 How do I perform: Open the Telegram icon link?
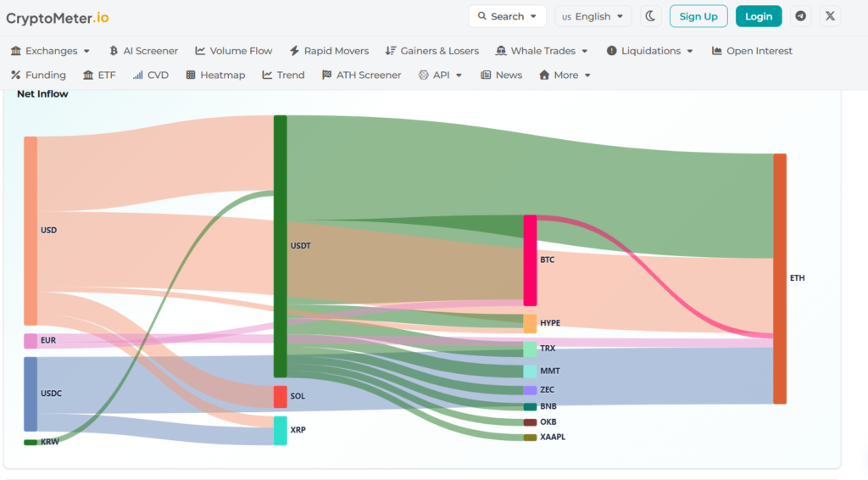click(x=800, y=16)
